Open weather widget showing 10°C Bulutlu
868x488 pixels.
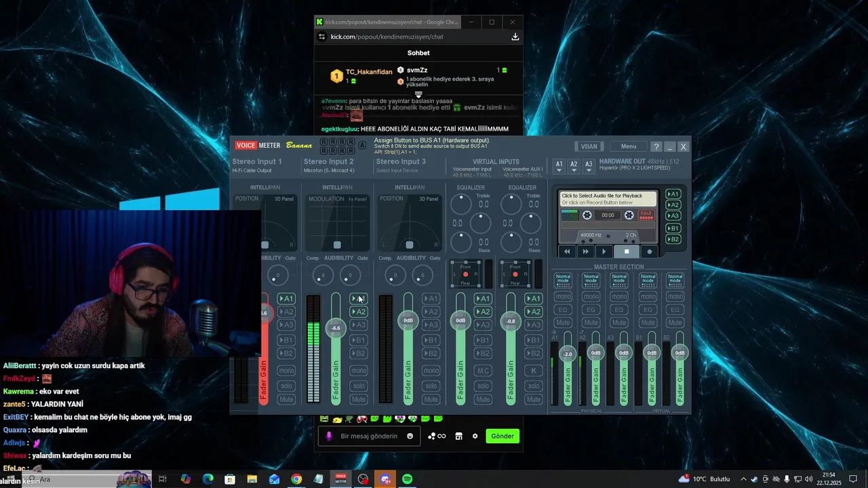click(x=704, y=479)
